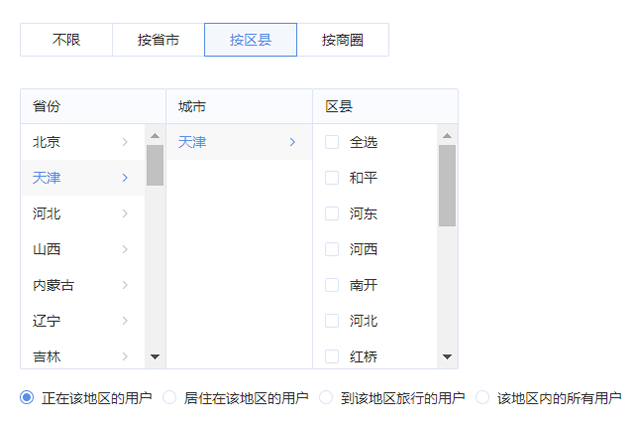Expand the 山西 province chevron arrow

pos(125,249)
